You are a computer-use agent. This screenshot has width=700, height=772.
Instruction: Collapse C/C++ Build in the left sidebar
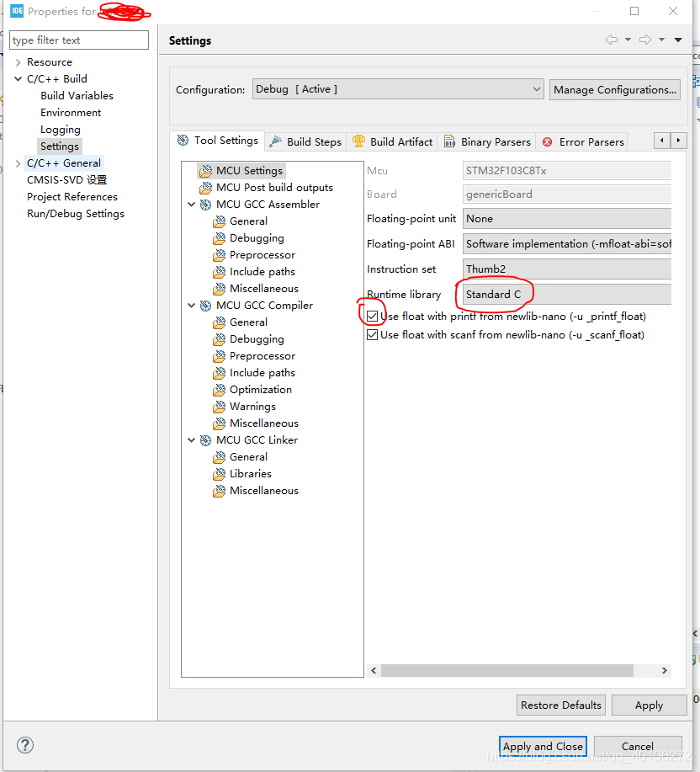click(19, 78)
